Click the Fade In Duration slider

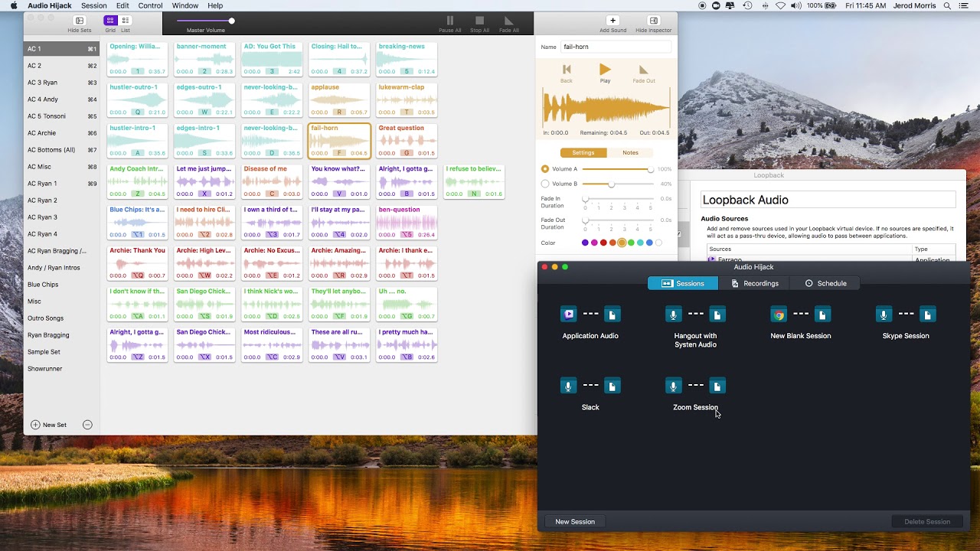619,199
